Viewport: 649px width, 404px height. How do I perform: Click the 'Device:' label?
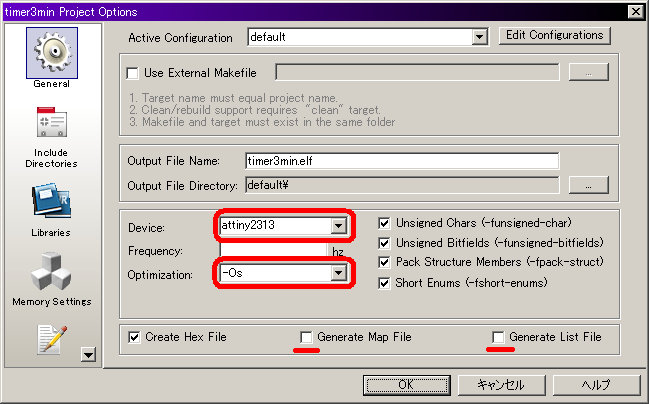pyautogui.click(x=146, y=228)
